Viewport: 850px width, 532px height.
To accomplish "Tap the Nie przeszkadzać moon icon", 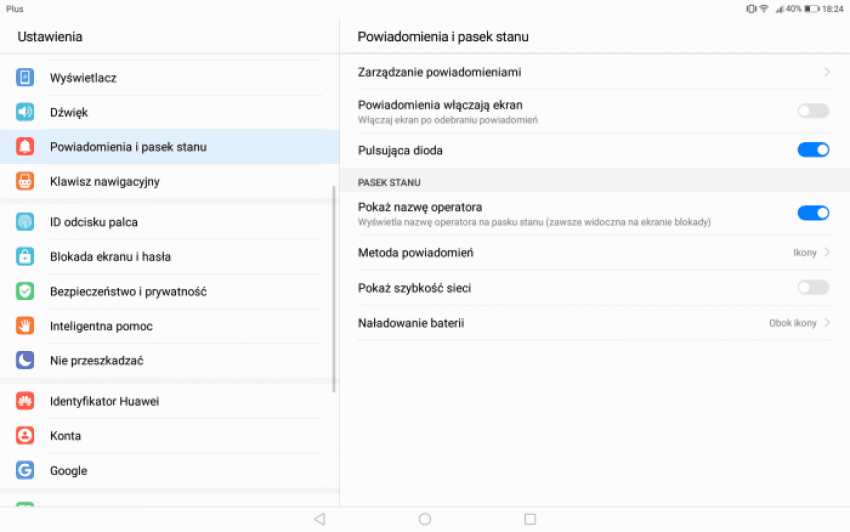I will [x=25, y=360].
